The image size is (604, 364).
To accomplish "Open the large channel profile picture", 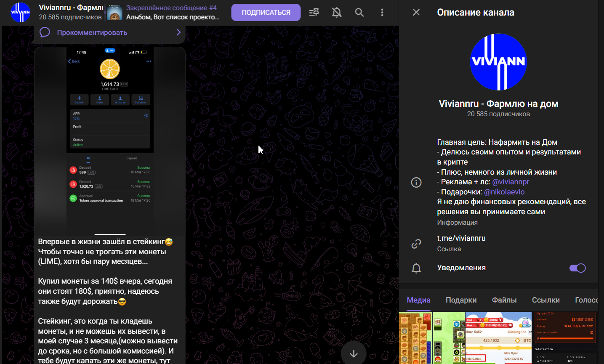I will click(x=498, y=62).
